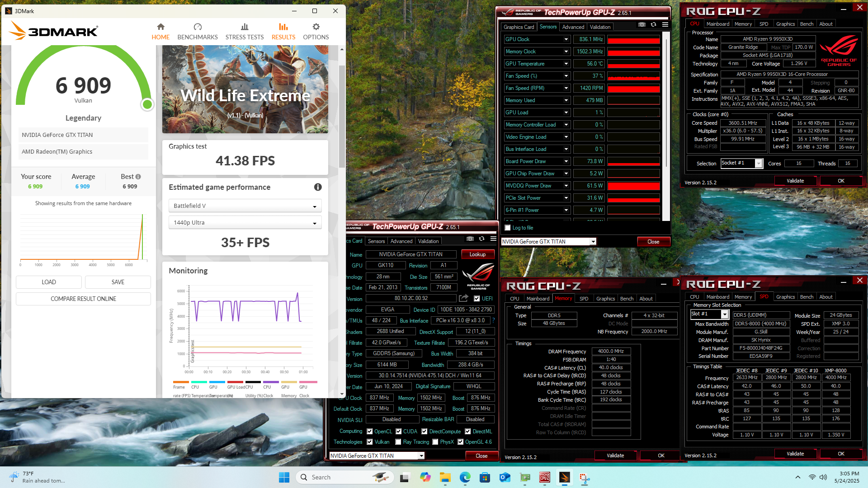Open the 3DMark Options gear icon
Screen dimensions: 868x488
pos(316,27)
